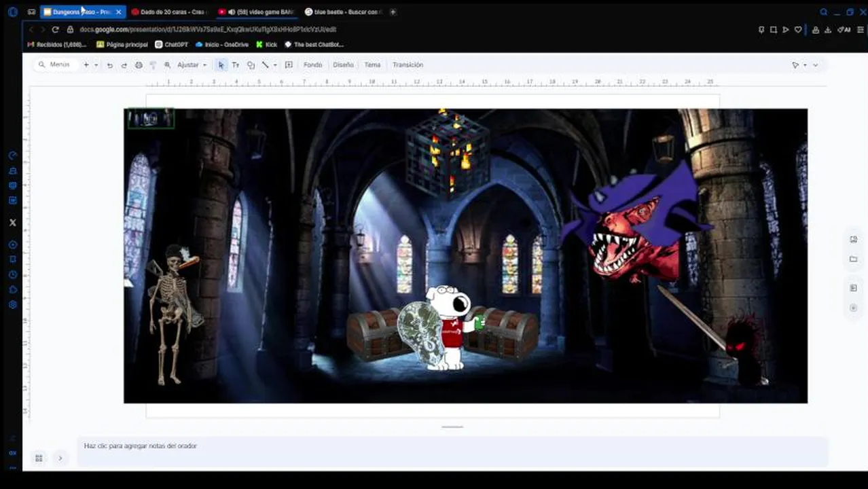Click the play icon in address bar

[x=786, y=30]
